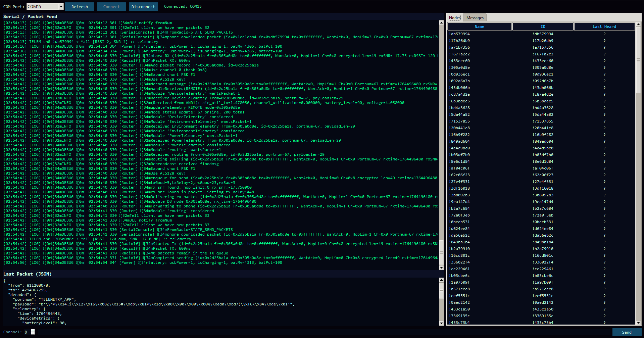The width and height of the screenshot is (644, 338).
Task: Increment the Channel spinner value
Action: click(x=33, y=330)
